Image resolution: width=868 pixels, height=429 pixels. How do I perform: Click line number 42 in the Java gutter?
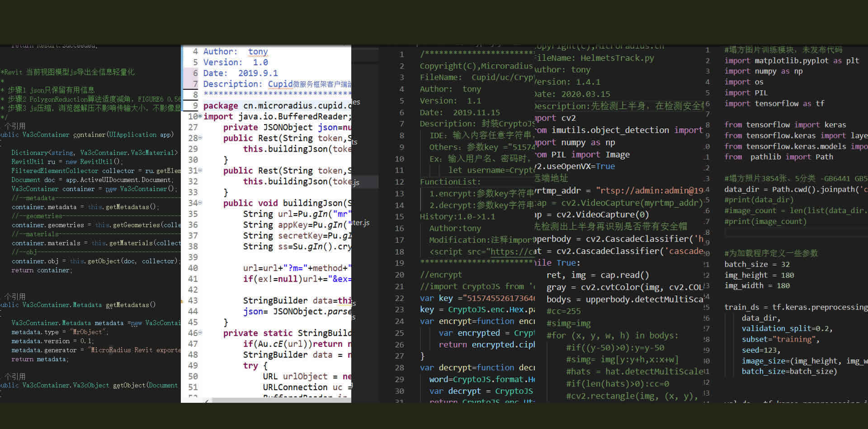[x=193, y=290]
